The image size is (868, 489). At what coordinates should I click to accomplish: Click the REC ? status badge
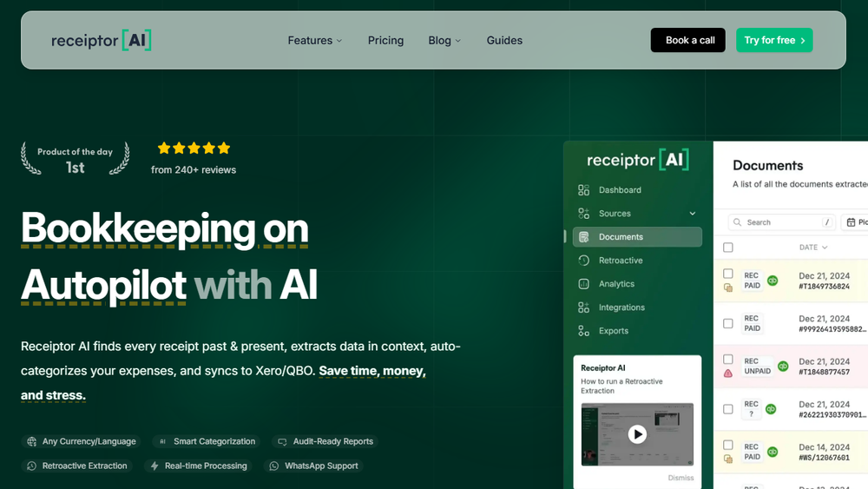tap(751, 409)
